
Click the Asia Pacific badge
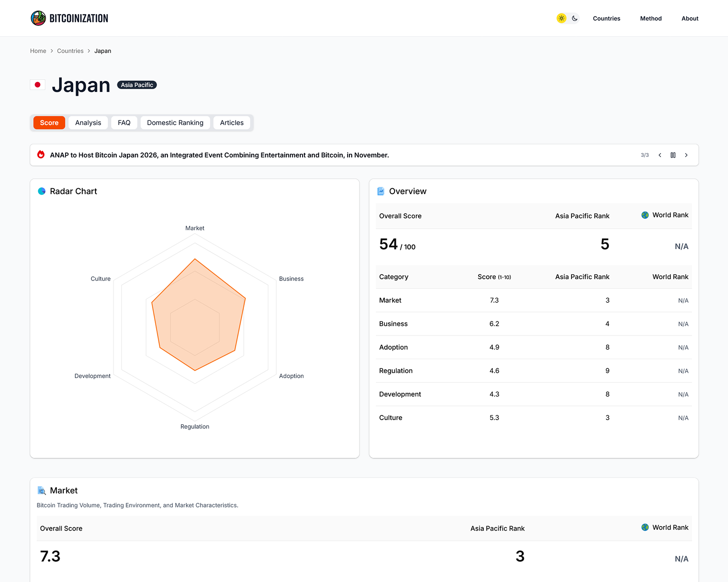click(137, 85)
